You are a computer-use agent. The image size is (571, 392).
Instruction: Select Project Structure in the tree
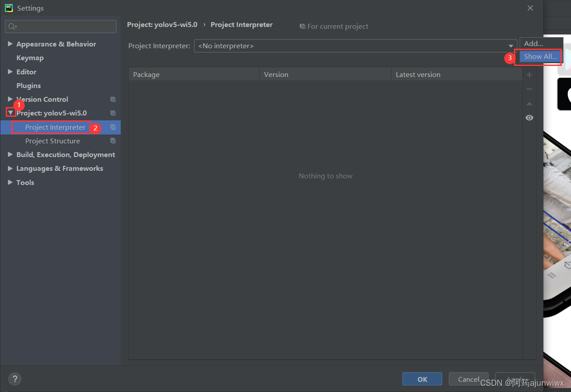pos(53,141)
